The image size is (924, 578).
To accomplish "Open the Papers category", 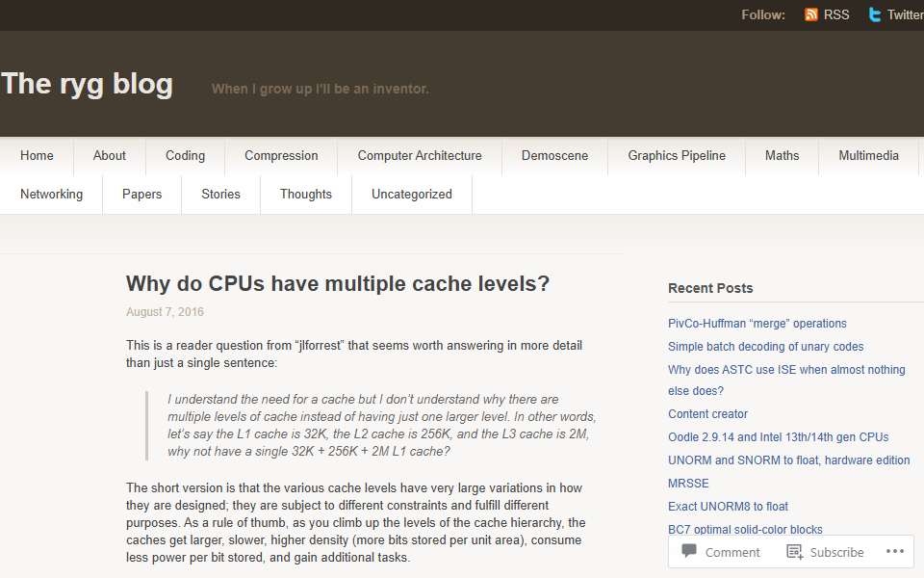I will tap(142, 194).
